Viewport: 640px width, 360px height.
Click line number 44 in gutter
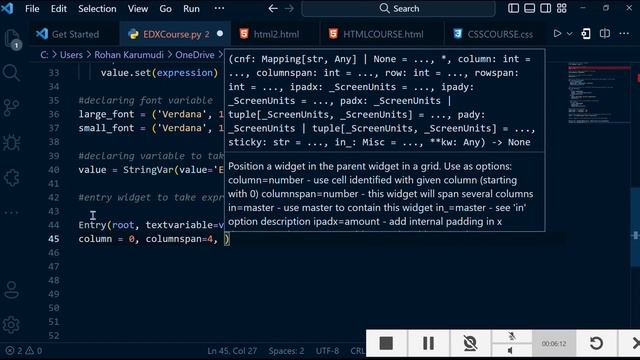[54, 225]
